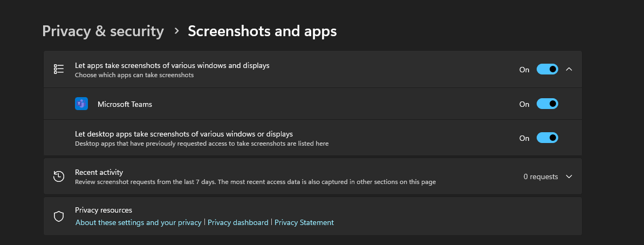
Task: Go back to Privacy & security breadcrumb
Action: [103, 31]
